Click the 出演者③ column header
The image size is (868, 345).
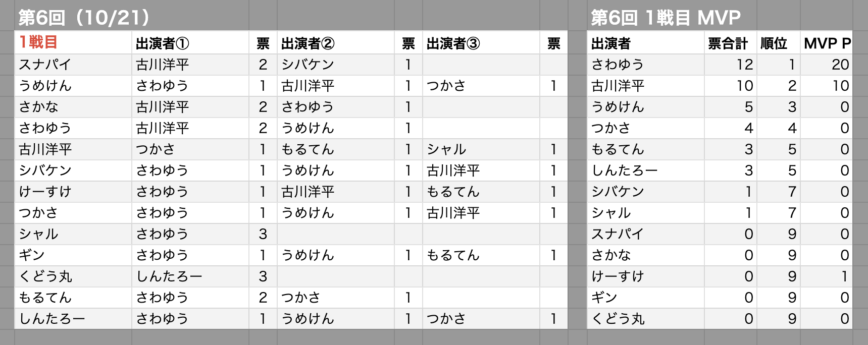453,44
